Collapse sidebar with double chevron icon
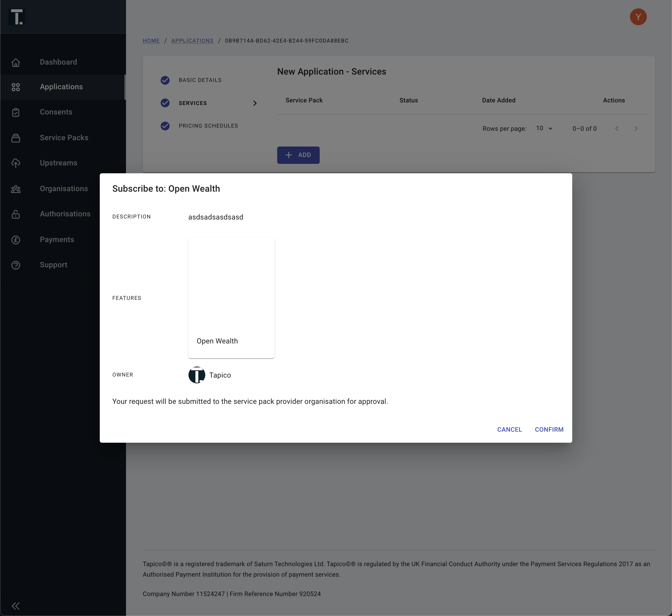 (16, 606)
